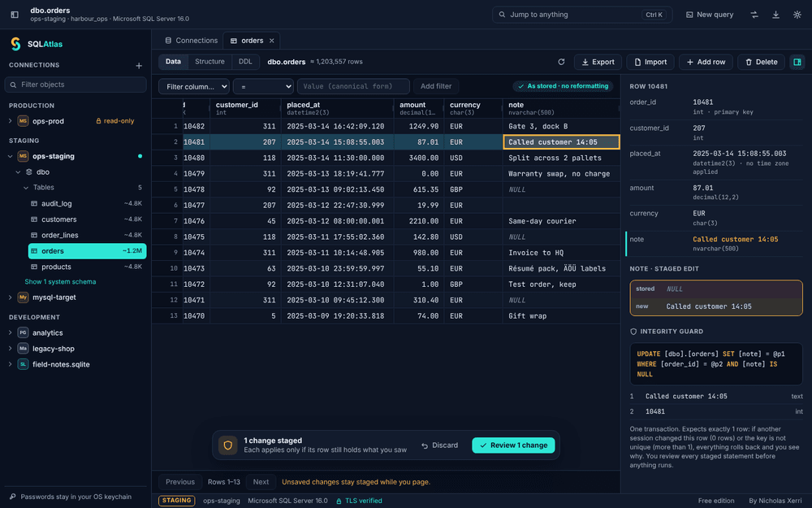Click the Add filter button
This screenshot has width=812, height=508.
(x=436, y=86)
